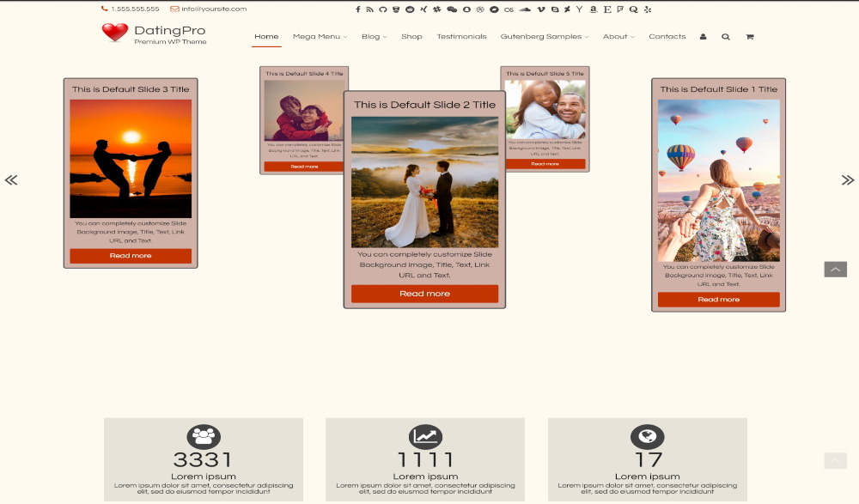
Task: Open the DeviantArt social icon
Action: point(567,9)
